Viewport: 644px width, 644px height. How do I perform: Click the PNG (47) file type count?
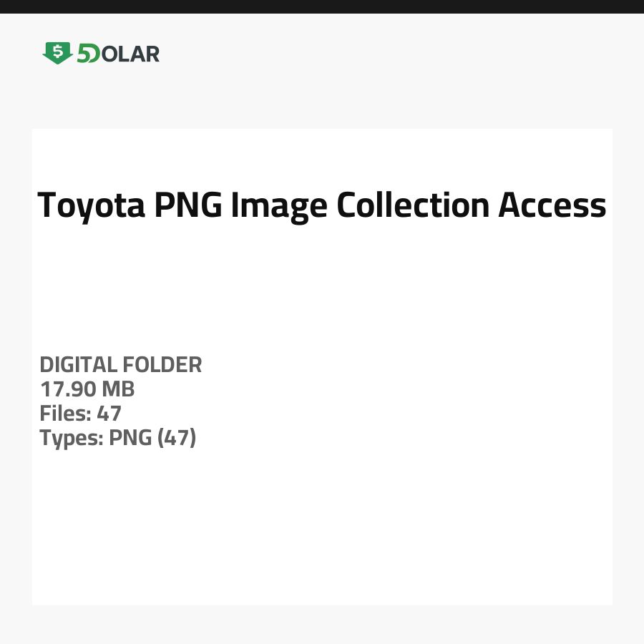click(152, 438)
